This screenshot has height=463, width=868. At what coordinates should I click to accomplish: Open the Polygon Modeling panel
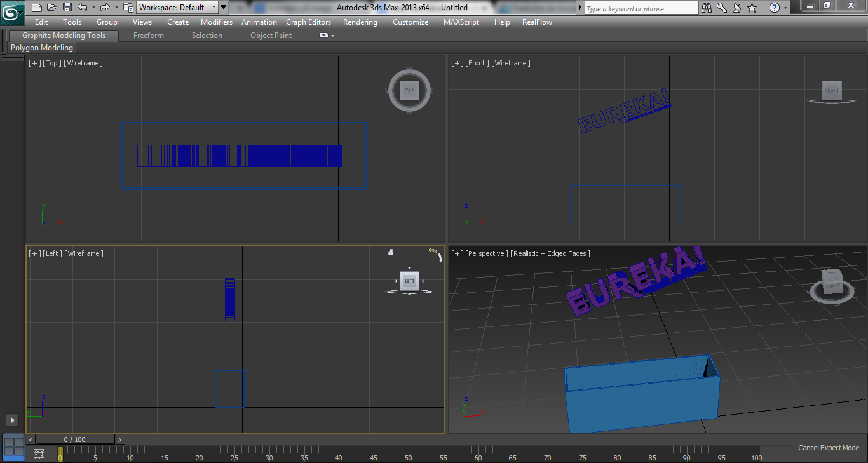43,48
